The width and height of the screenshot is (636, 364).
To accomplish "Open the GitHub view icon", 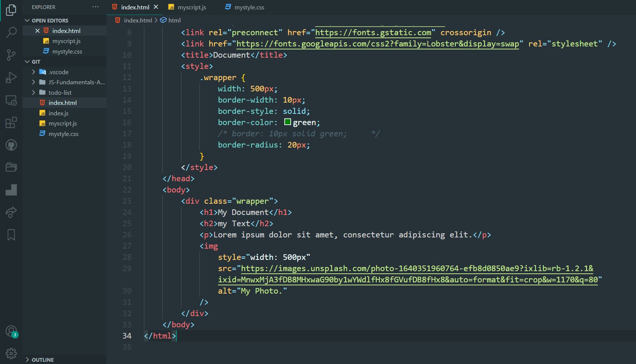I will click(11, 145).
